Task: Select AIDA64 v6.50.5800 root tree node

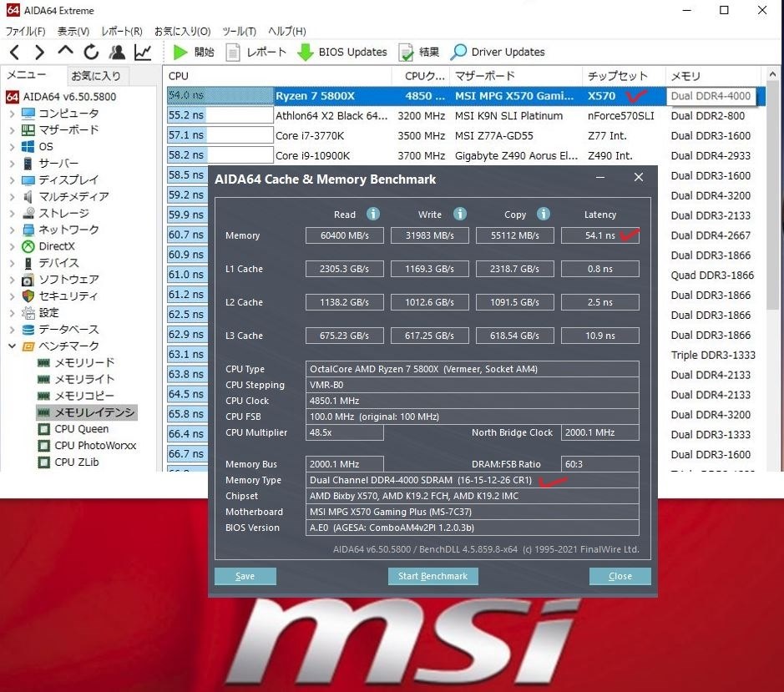Action: (x=69, y=97)
